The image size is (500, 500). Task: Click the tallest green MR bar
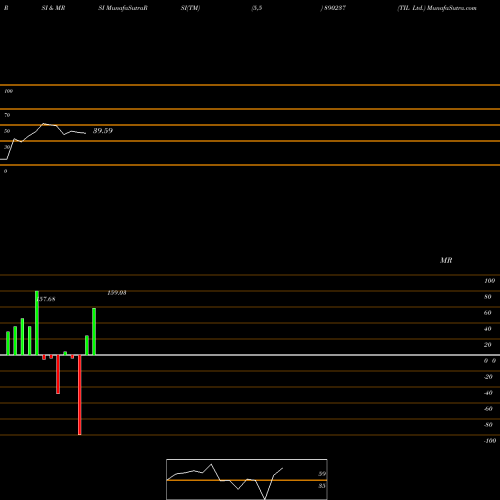pyautogui.click(x=37, y=323)
